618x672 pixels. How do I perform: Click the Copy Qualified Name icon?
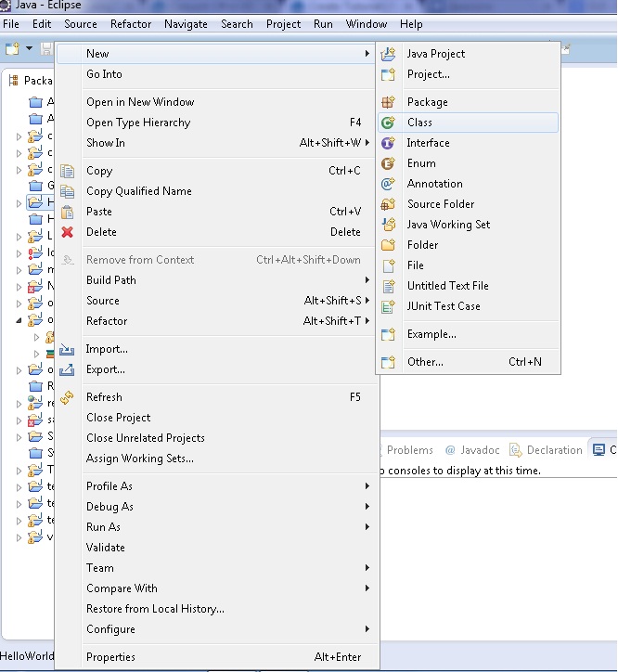68,191
